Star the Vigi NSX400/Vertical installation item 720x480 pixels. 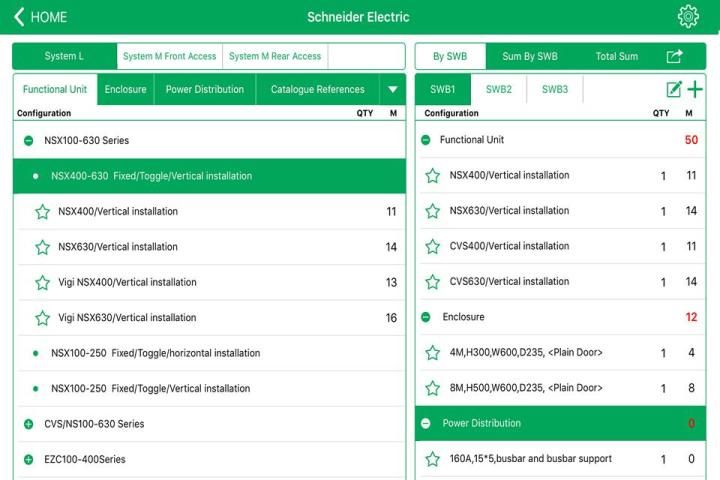(43, 283)
